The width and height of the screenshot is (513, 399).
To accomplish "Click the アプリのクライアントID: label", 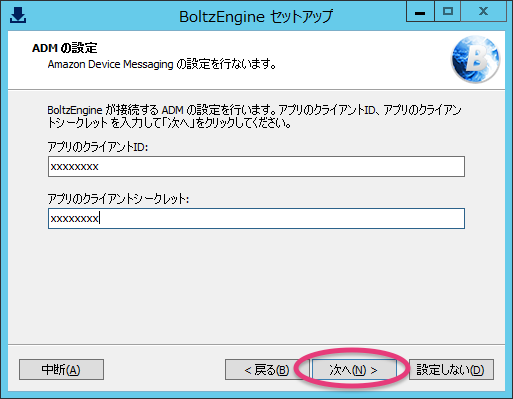I will pos(98,147).
